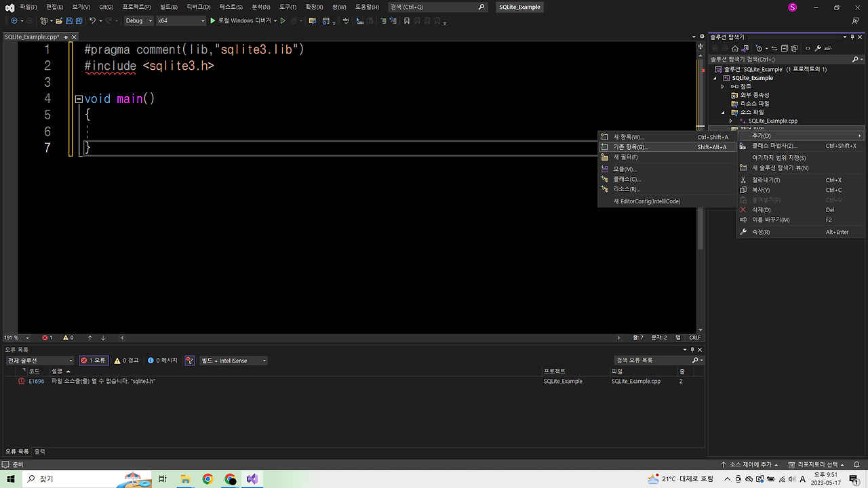Collapse the void main() code block
Viewport: 868px width, 488px height.
(x=79, y=99)
